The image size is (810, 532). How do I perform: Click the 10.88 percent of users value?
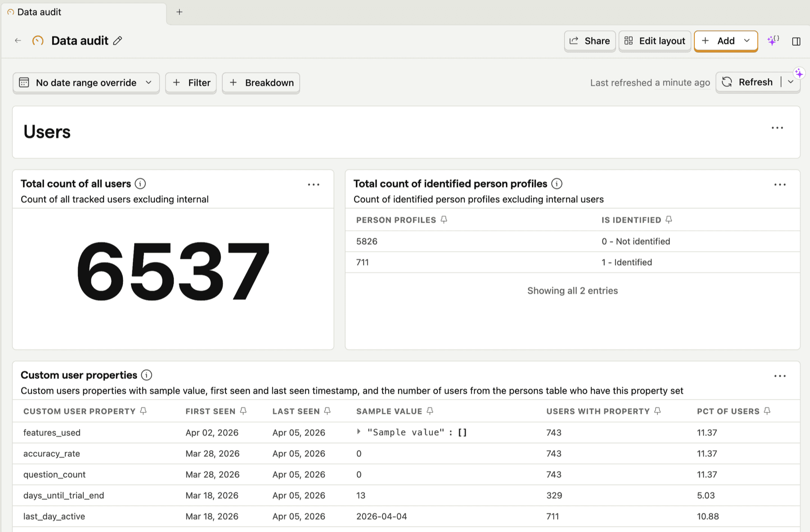click(x=708, y=516)
